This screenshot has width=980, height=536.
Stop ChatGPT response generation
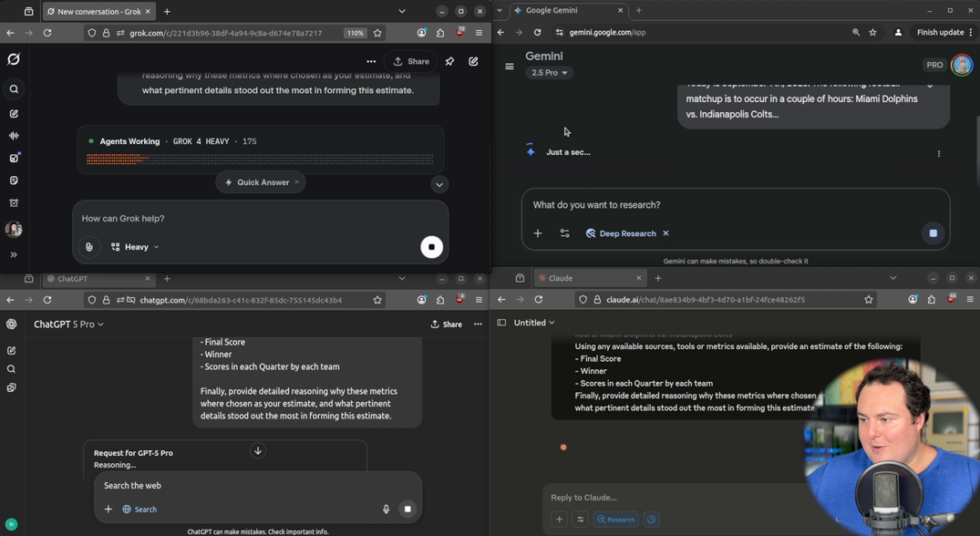tap(407, 510)
